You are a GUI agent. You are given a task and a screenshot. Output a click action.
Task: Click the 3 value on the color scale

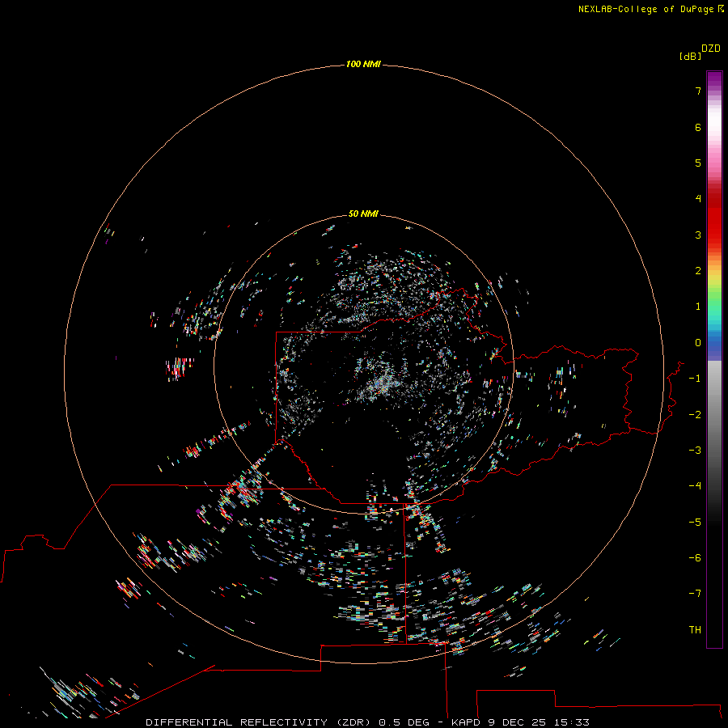(698, 235)
